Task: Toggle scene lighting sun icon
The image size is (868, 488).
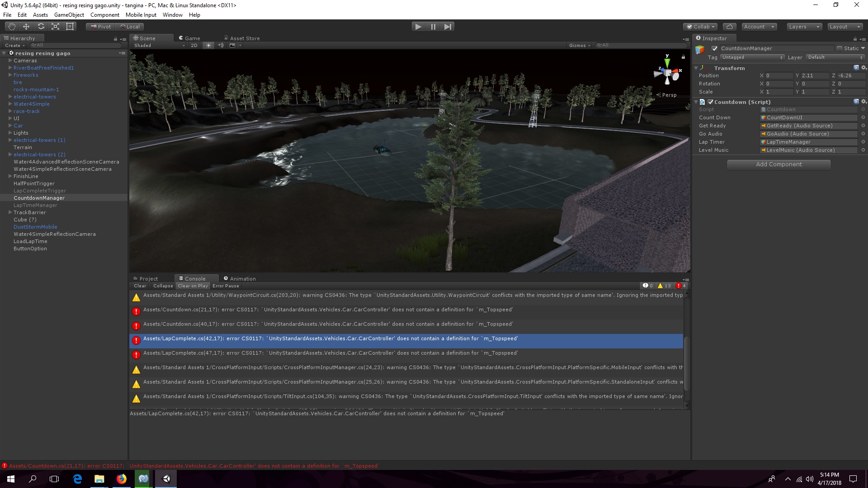Action: [x=208, y=45]
